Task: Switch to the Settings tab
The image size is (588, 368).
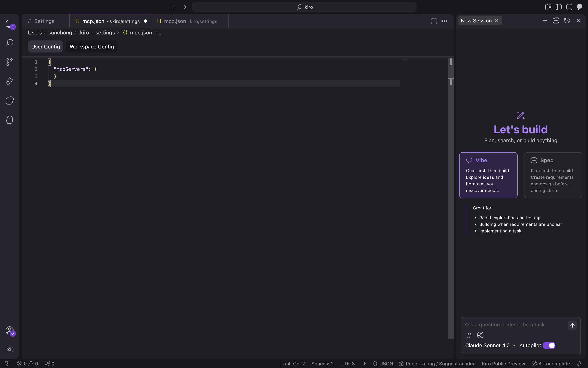Action: point(44,21)
